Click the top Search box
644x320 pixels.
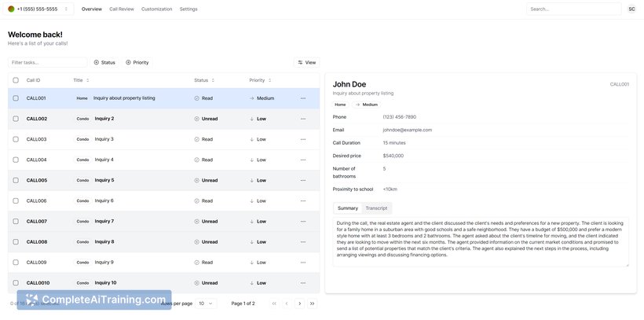point(574,9)
